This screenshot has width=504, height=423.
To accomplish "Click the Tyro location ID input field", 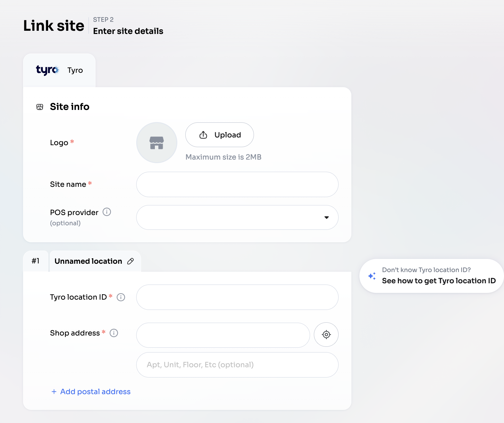I will (x=237, y=297).
